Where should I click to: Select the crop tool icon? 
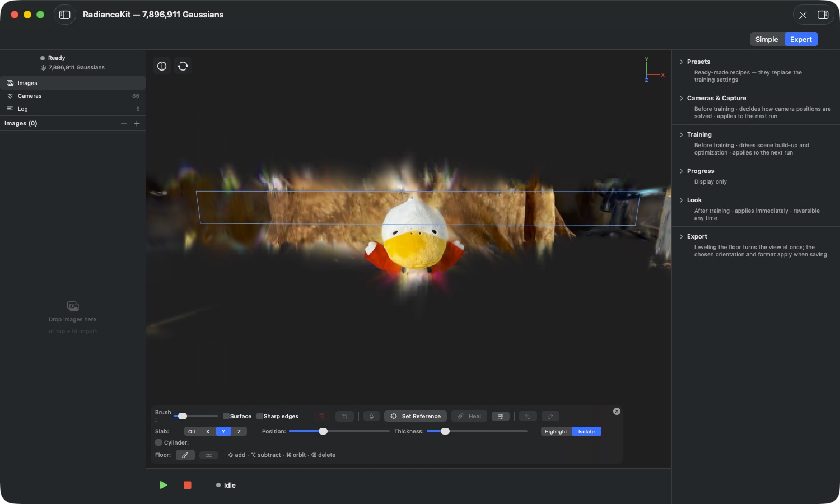point(344,417)
